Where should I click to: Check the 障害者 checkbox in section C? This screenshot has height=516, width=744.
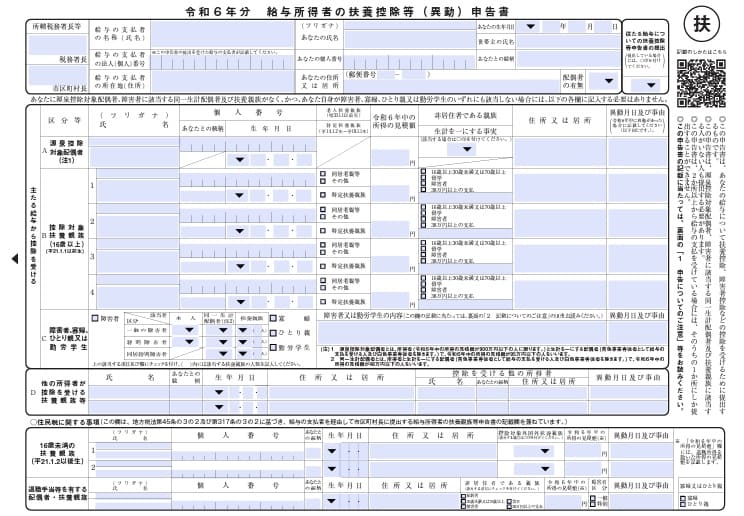pos(95,318)
